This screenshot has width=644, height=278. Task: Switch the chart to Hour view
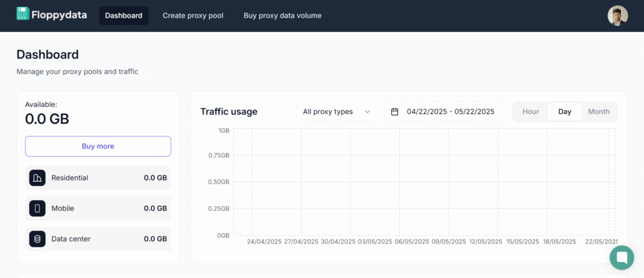click(x=531, y=112)
